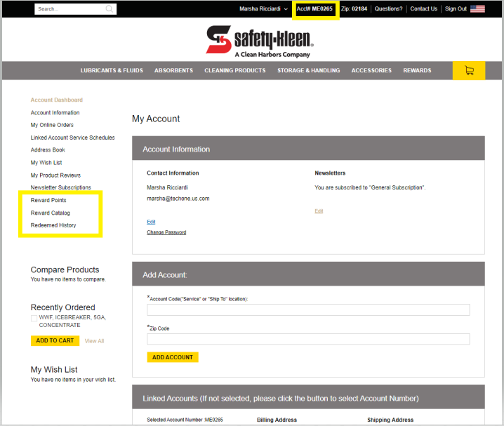Click Zip: 02184 in header
This screenshot has height=426, width=504.
tap(354, 9)
